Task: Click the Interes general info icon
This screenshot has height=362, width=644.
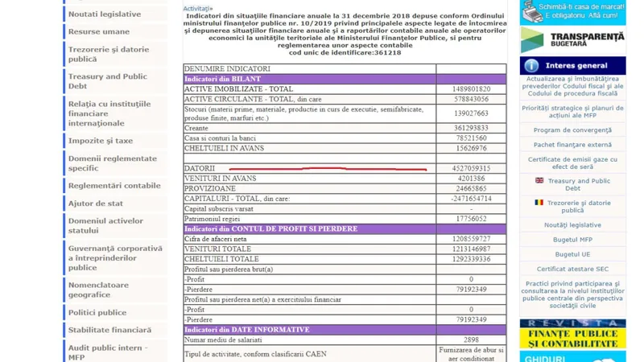Action: (531, 66)
